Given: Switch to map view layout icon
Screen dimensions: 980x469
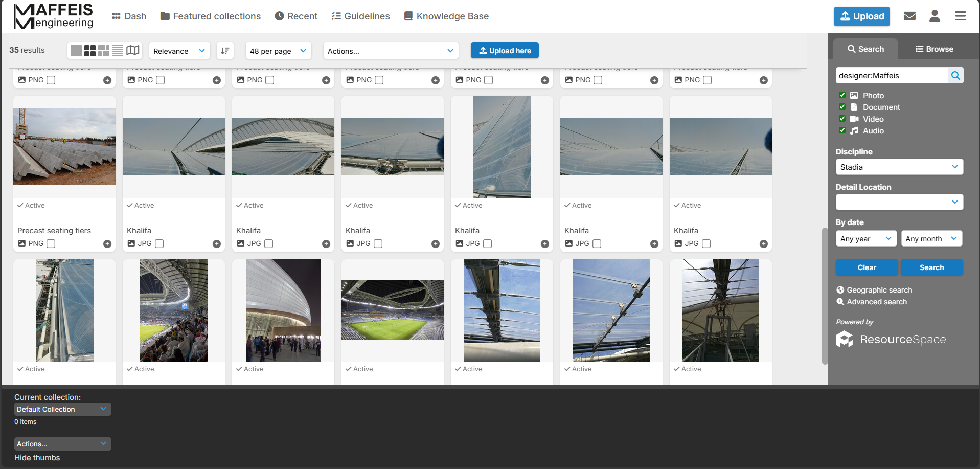Looking at the screenshot, I should click(x=133, y=50).
